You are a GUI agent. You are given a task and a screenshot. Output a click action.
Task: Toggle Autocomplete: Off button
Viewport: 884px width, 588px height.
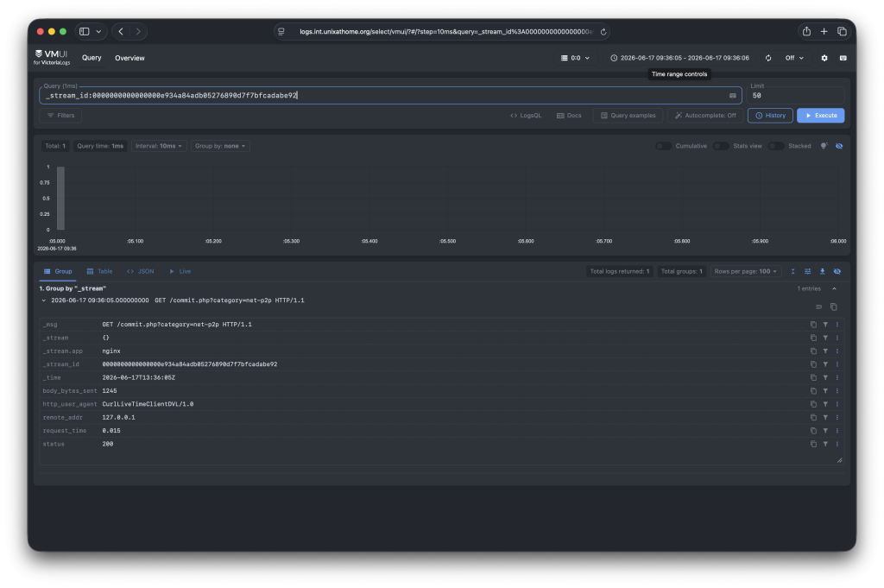click(705, 116)
